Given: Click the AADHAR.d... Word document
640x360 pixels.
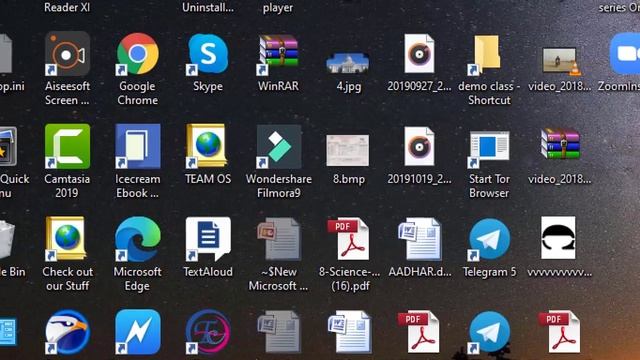Looking at the screenshot, I should click(x=420, y=239).
